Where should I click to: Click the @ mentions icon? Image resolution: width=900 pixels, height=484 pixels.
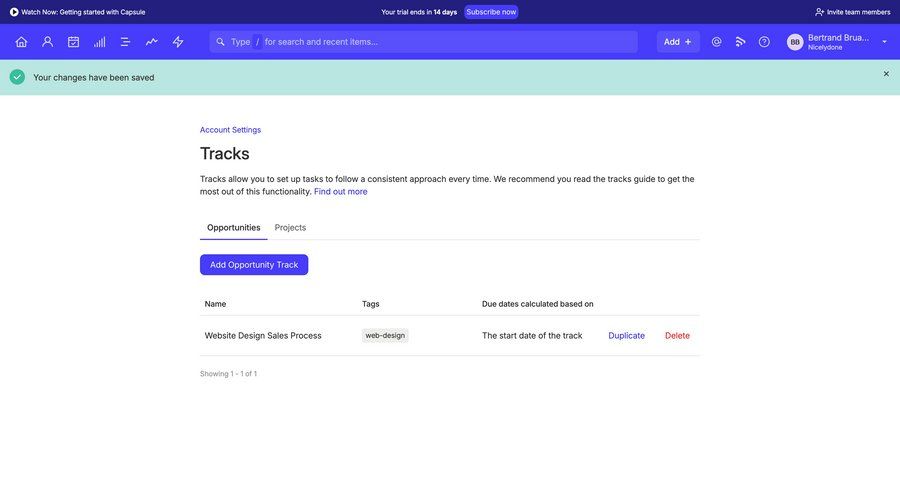[716, 42]
